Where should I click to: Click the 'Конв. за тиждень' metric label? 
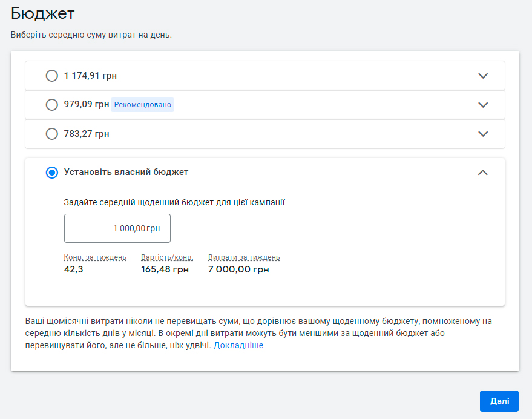(x=95, y=257)
